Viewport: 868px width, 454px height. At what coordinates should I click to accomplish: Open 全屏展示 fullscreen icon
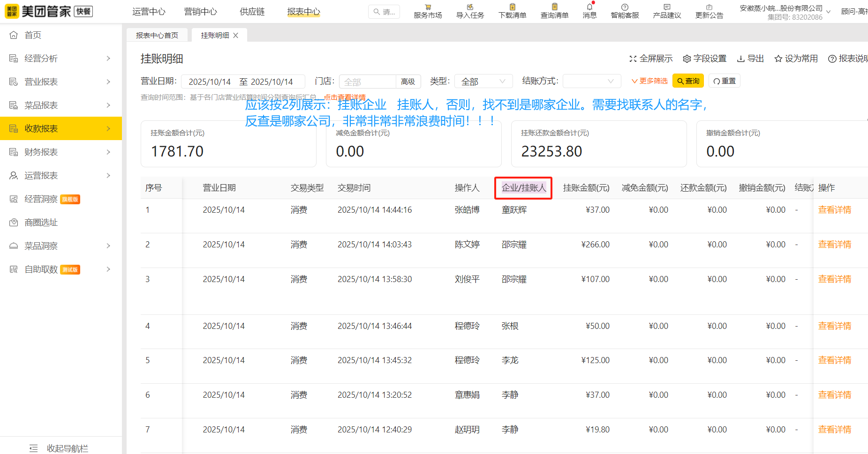coord(633,59)
